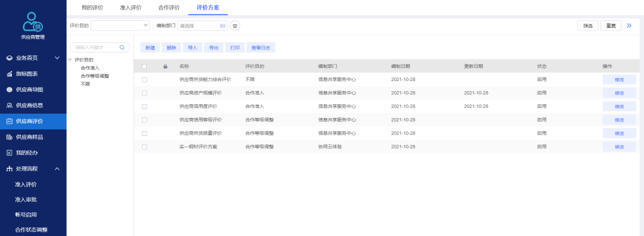
Task: Check the row 供应商信用等级评价
Action: click(144, 120)
